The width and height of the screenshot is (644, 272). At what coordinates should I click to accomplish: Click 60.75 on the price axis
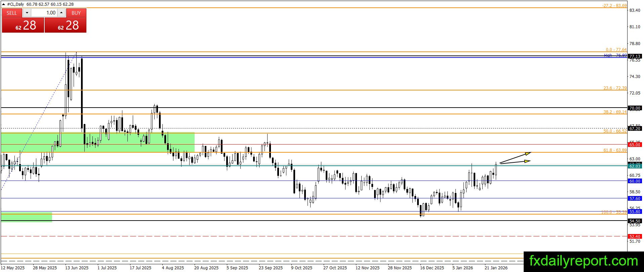635,176
